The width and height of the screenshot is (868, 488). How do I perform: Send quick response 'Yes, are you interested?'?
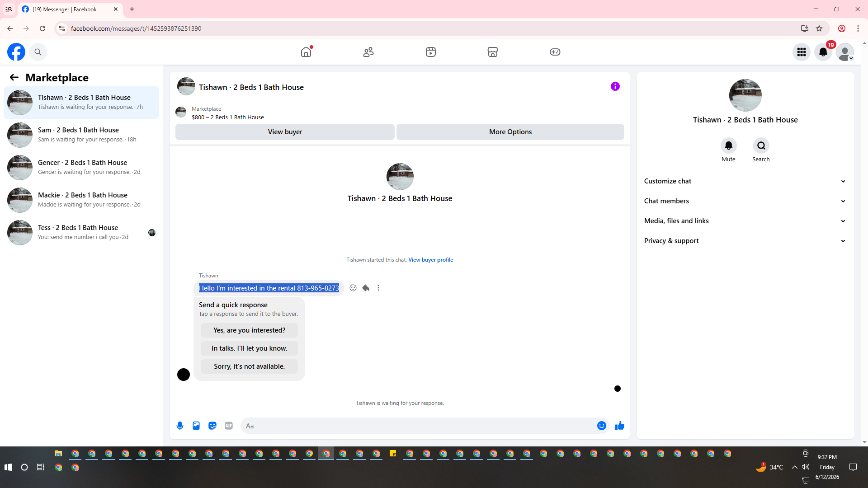(x=249, y=330)
